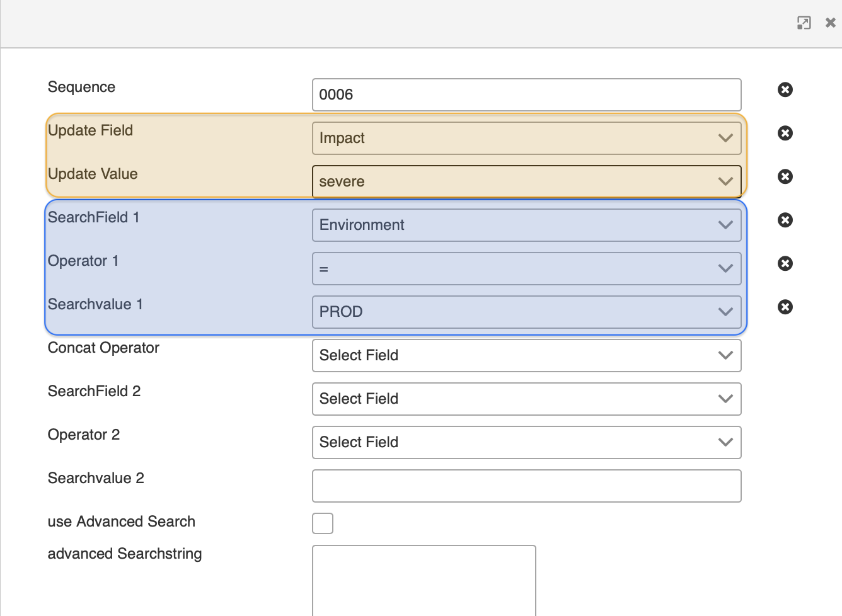Open the Update Value dropdown showing severe
The width and height of the screenshot is (842, 616).
click(x=526, y=181)
